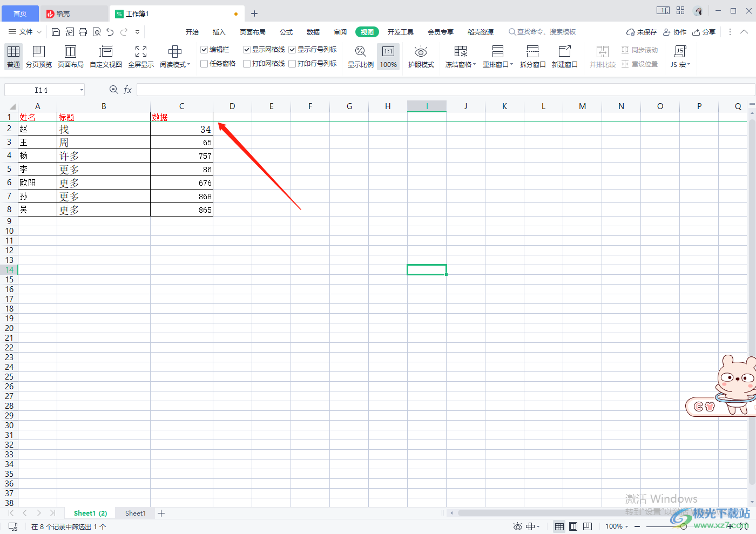This screenshot has width=756, height=534.
Task: Click the fx insert function icon
Action: click(127, 90)
